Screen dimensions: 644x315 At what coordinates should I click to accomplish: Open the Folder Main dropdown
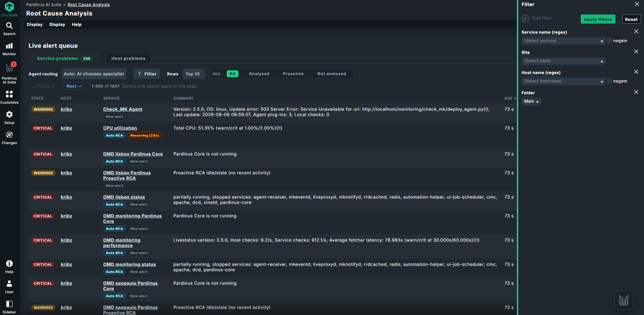pyautogui.click(x=531, y=101)
